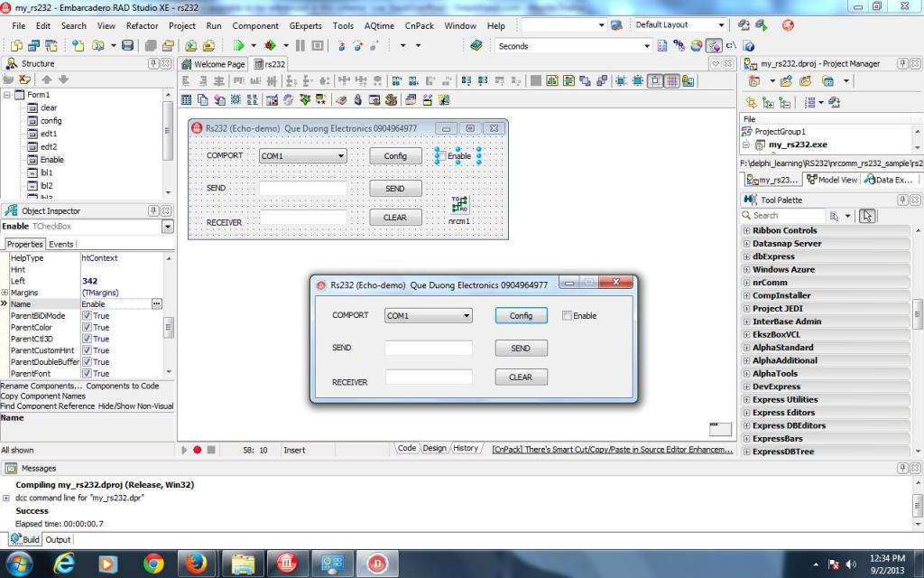The height and width of the screenshot is (578, 924).
Task: Open COM1 dropdown in running Rs232 window
Action: click(467, 315)
